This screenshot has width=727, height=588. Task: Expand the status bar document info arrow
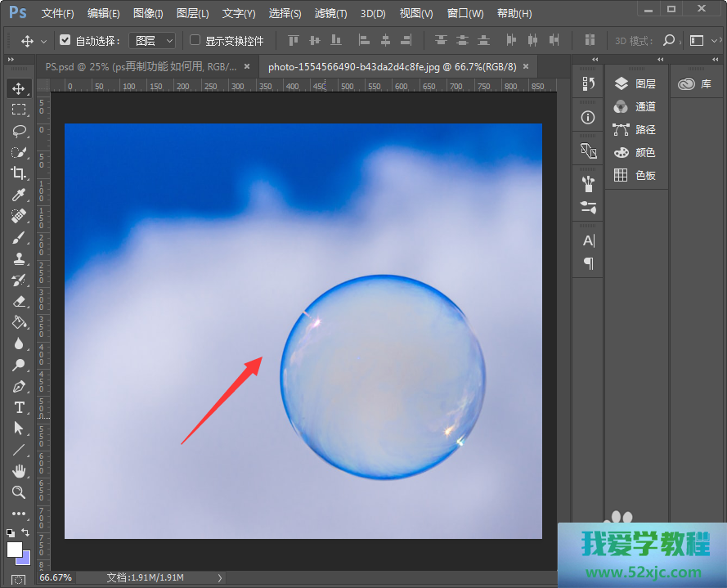219,578
